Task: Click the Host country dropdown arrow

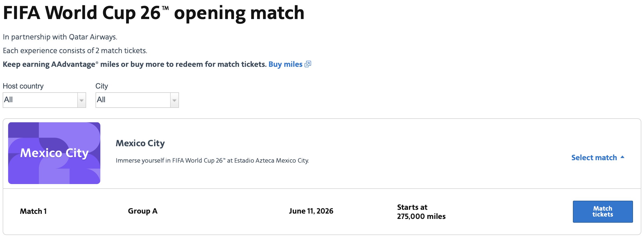Action: 82,100
